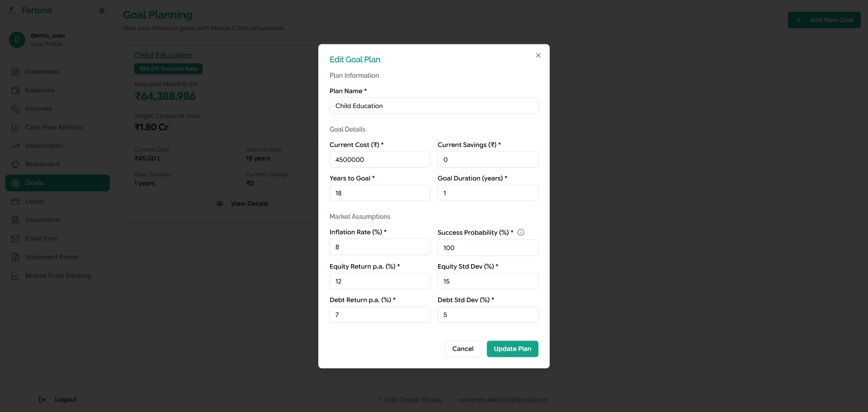868x412 pixels.
Task: Open the Retirement planner icon
Action: 15,164
